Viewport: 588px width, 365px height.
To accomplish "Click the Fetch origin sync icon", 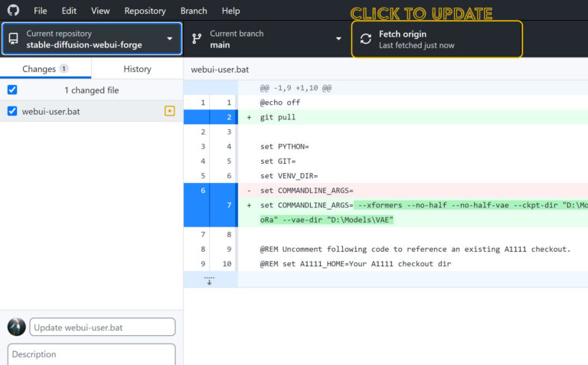I will (x=365, y=39).
